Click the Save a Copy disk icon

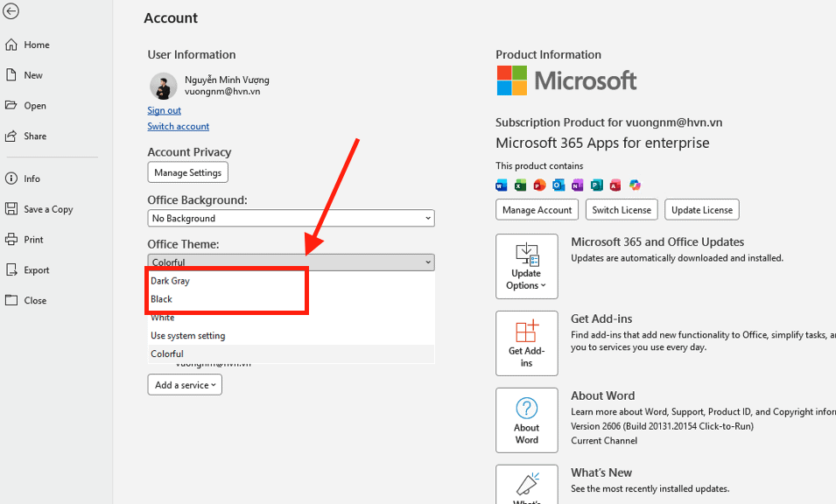point(11,209)
